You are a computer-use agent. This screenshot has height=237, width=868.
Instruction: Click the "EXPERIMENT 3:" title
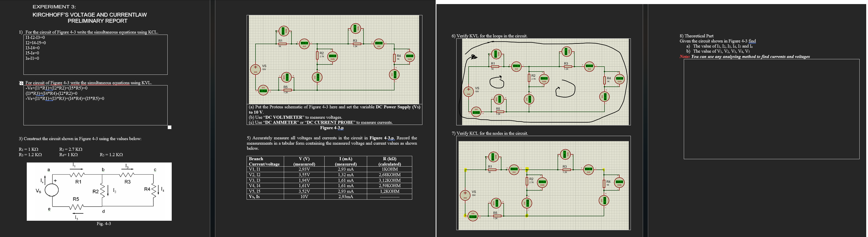tap(54, 7)
